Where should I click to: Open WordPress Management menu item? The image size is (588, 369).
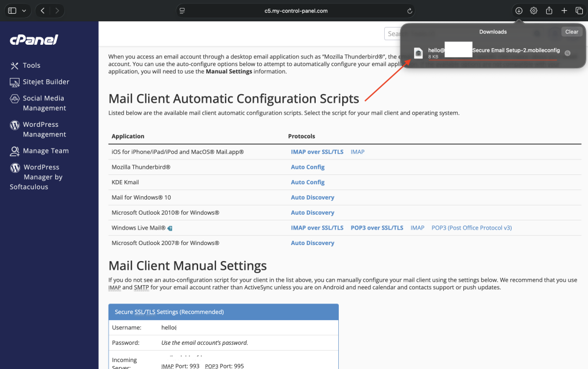click(44, 130)
